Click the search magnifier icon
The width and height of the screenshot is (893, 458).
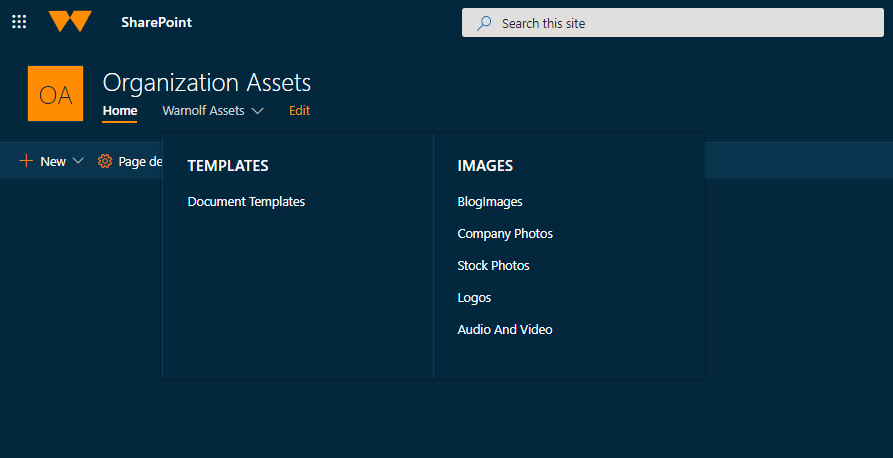484,23
